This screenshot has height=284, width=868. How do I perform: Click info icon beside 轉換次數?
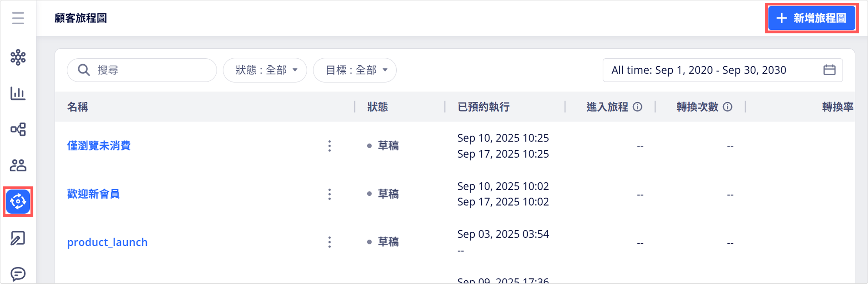728,107
